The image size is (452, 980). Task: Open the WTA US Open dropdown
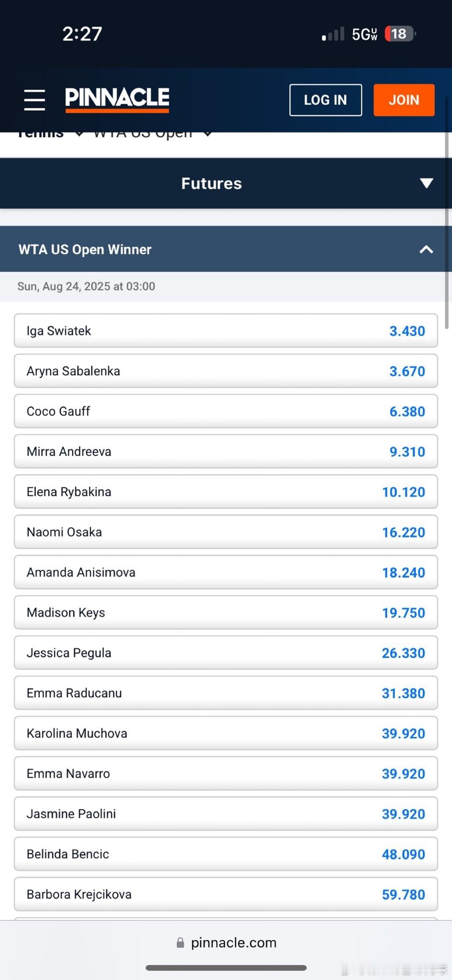(x=152, y=134)
